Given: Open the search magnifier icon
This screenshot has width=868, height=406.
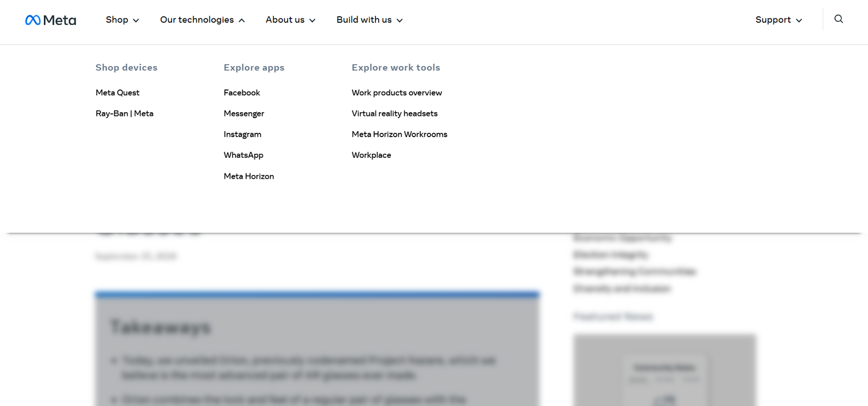Looking at the screenshot, I should click(838, 19).
